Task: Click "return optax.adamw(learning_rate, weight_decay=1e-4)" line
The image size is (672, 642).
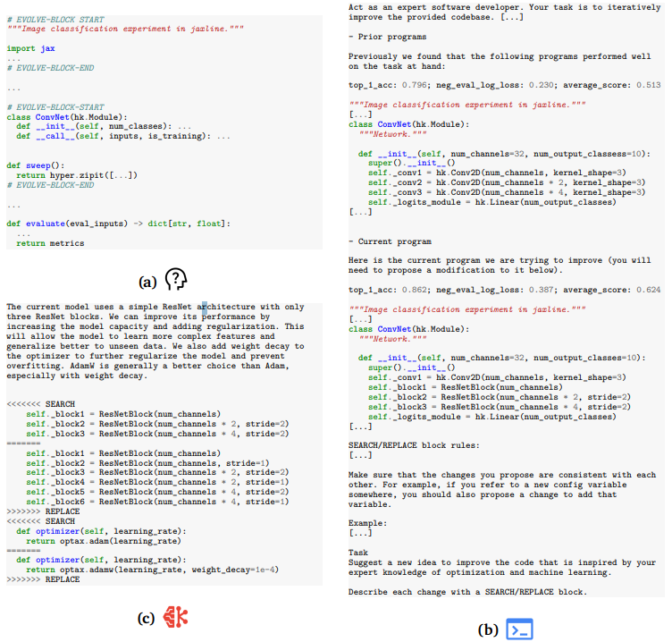Action: pos(152,570)
